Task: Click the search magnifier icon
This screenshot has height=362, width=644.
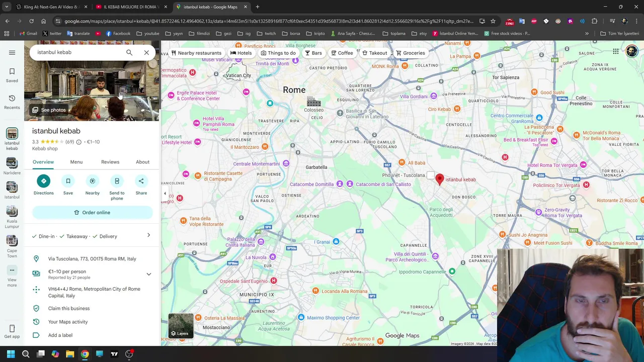Action: pos(129,52)
